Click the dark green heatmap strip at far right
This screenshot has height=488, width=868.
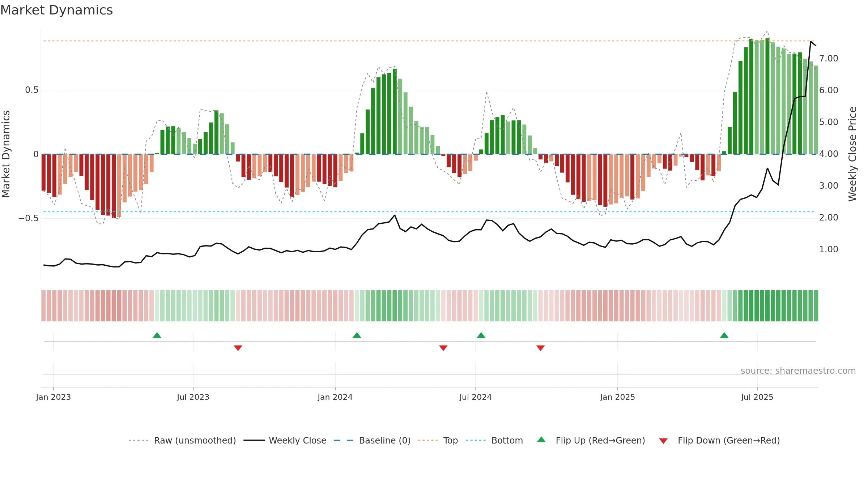(816, 306)
